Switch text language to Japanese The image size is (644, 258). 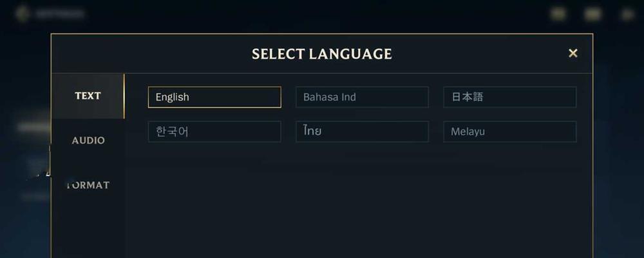[x=509, y=97]
